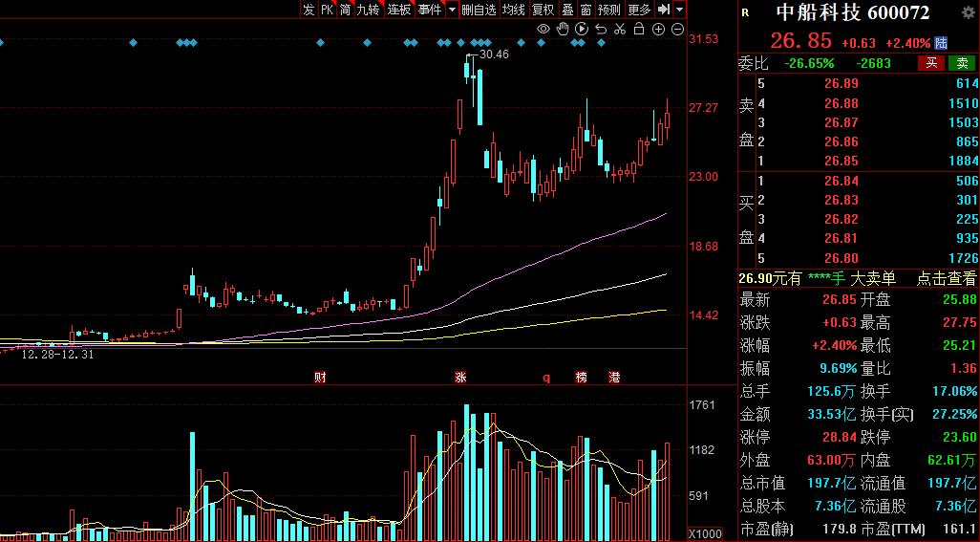Click the 总手 value 125.6万
980x542 pixels.
tap(831, 391)
